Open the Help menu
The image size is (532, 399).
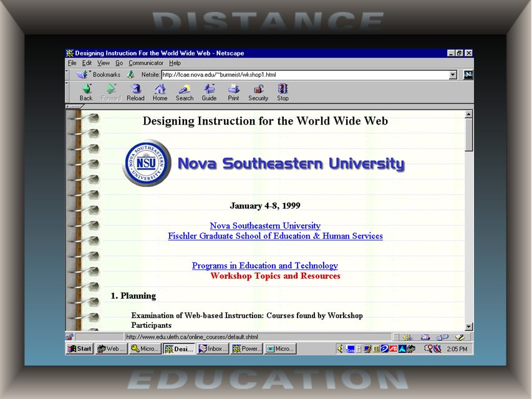(175, 63)
